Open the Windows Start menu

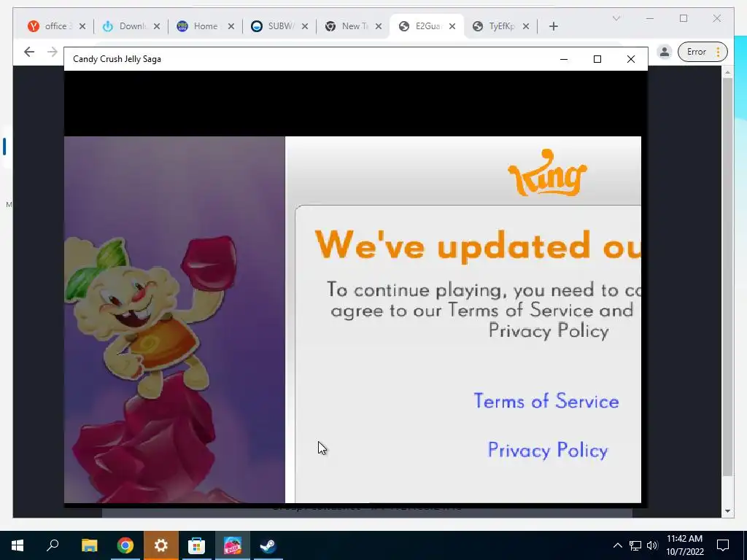point(18,545)
